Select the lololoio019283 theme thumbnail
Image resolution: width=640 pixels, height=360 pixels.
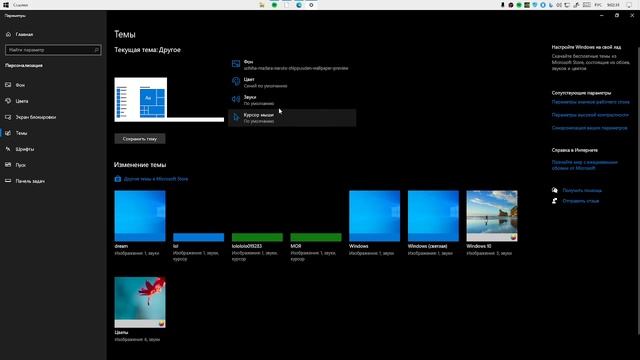tap(257, 216)
